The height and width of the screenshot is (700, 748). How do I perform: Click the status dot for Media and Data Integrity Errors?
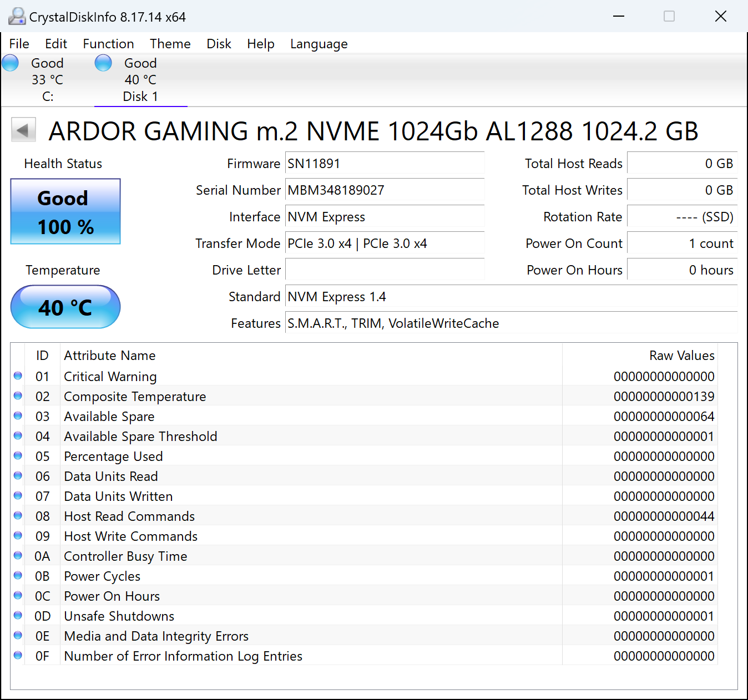18,636
